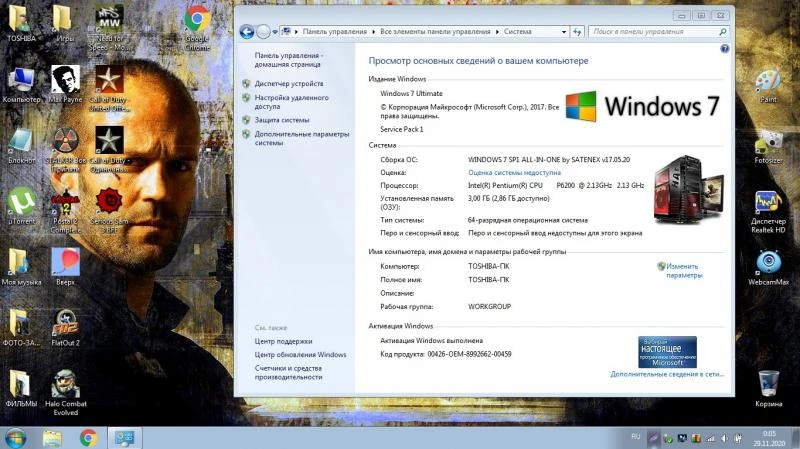Viewport: 800px width, 449px height.
Task: Click the control panel search field
Action: pyautogui.click(x=658, y=32)
